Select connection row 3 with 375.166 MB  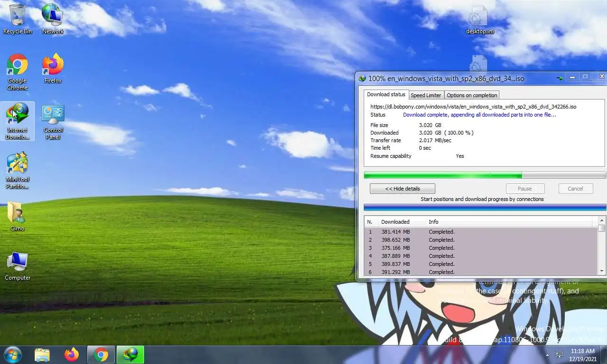(481, 248)
